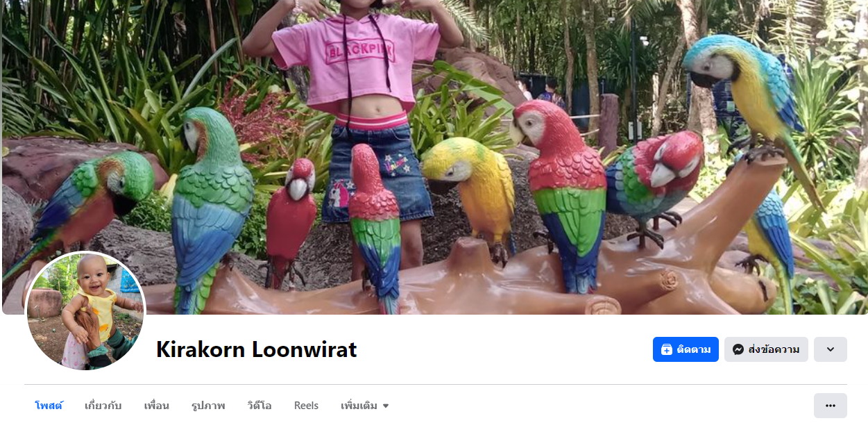868x423 pixels.
Task: Open the วิดีโอ tab
Action: click(x=259, y=406)
